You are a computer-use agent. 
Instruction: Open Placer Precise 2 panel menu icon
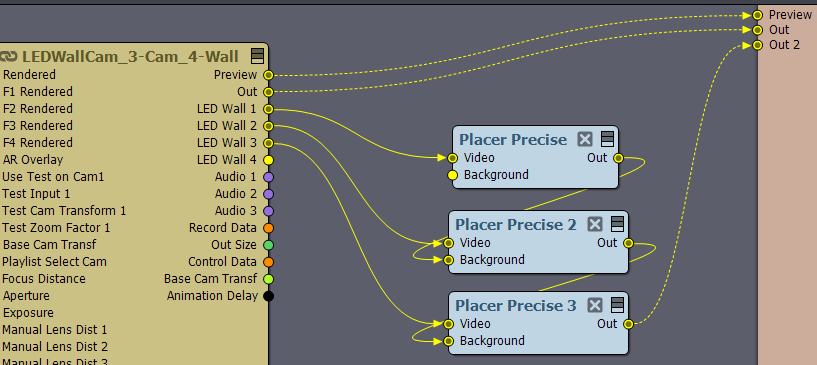(x=617, y=224)
